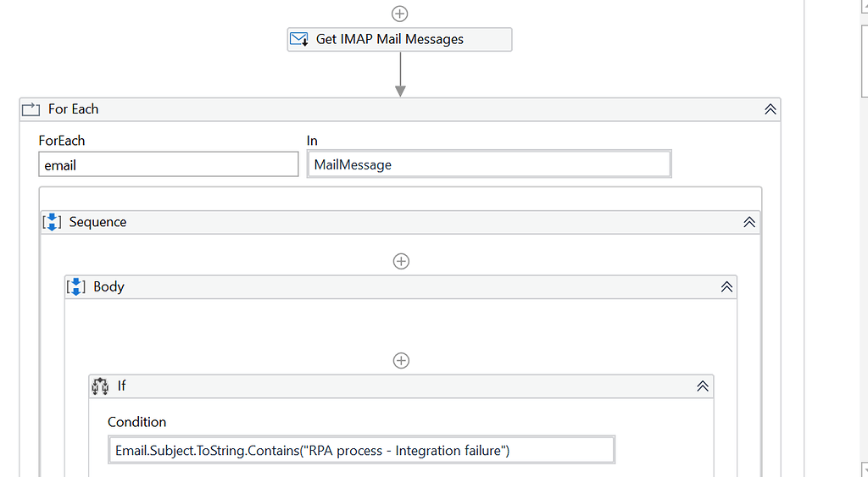Select the Get IMAP Mail Messages activity
This screenshot has width=868, height=477.
(x=399, y=39)
